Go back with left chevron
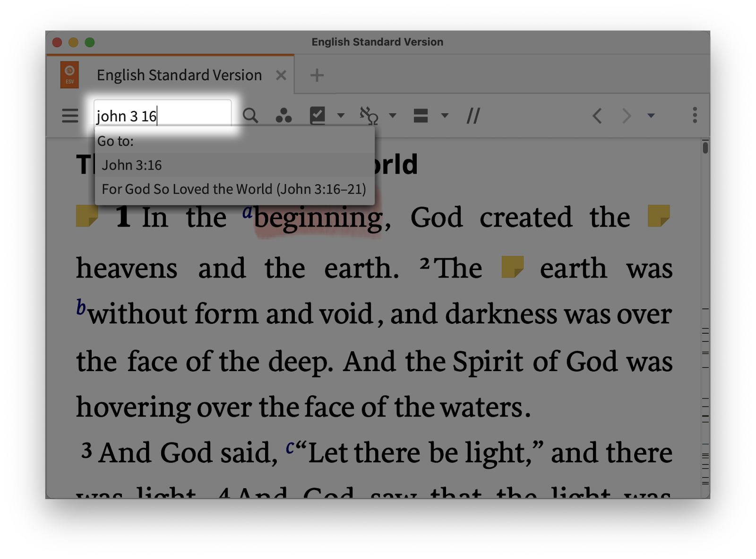Screen dimensions: 756x559 tap(597, 116)
